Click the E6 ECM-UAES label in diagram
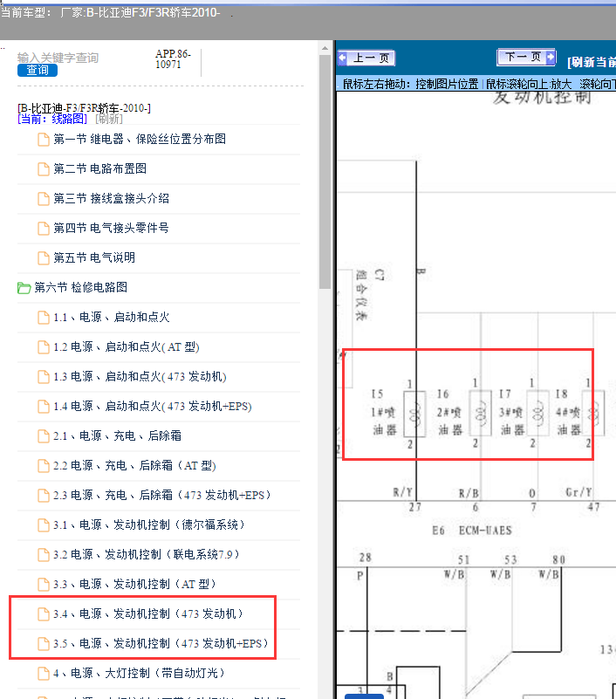 472,531
